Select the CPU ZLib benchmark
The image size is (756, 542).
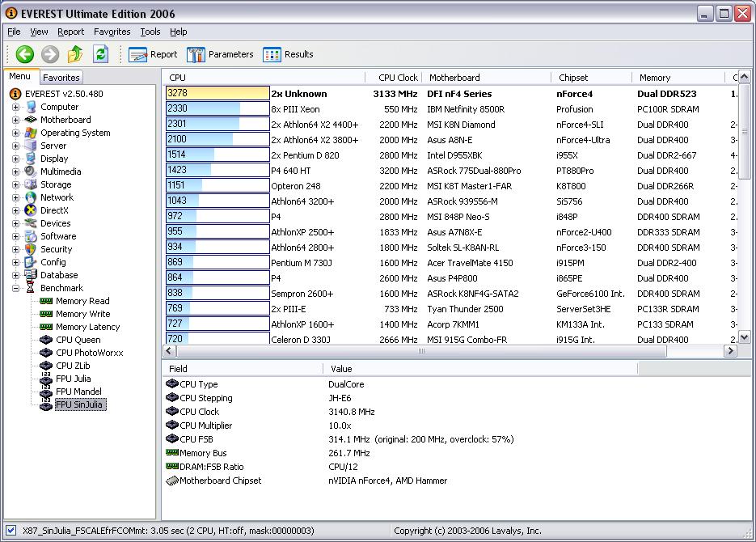[73, 366]
